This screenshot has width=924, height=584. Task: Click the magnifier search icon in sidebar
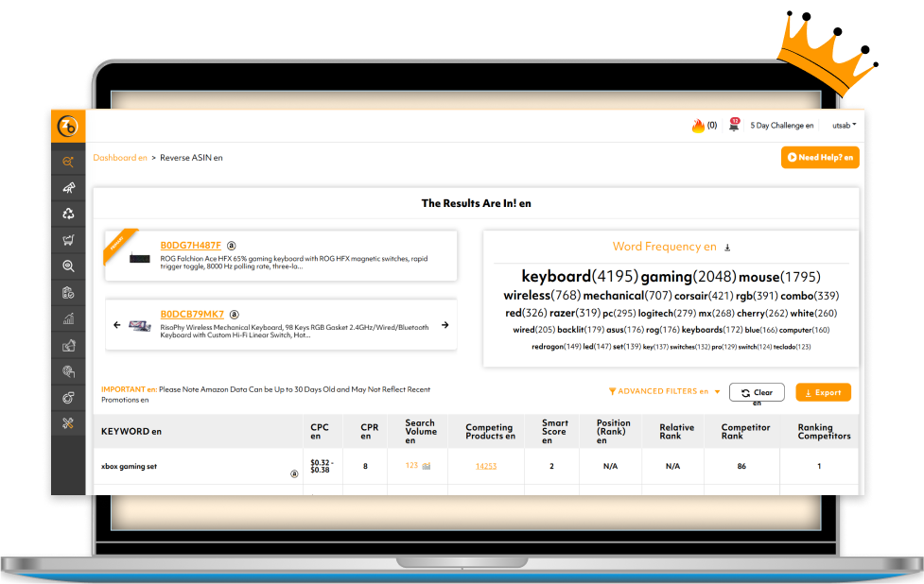tap(68, 266)
